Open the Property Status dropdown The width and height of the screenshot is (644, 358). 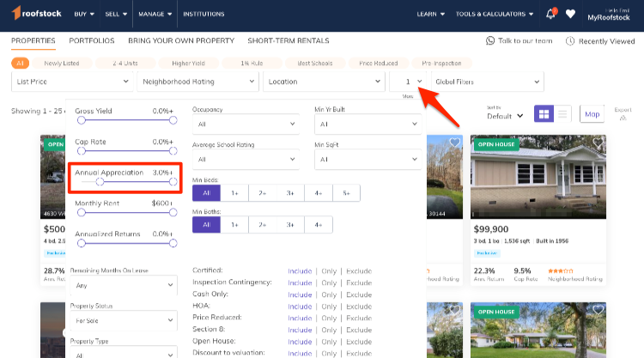(124, 320)
